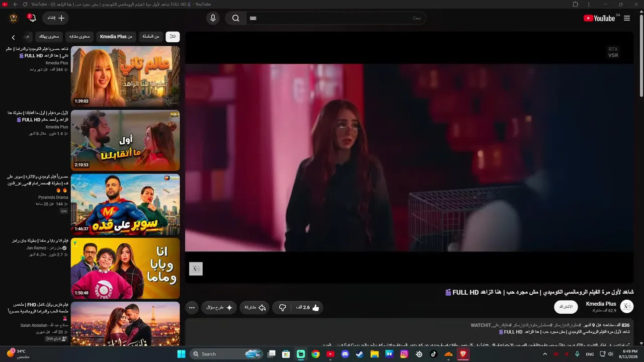Open the Paris-themed movie thumbnail by Salah Abdallah
The height and width of the screenshot is (362, 644).
[x=125, y=324]
